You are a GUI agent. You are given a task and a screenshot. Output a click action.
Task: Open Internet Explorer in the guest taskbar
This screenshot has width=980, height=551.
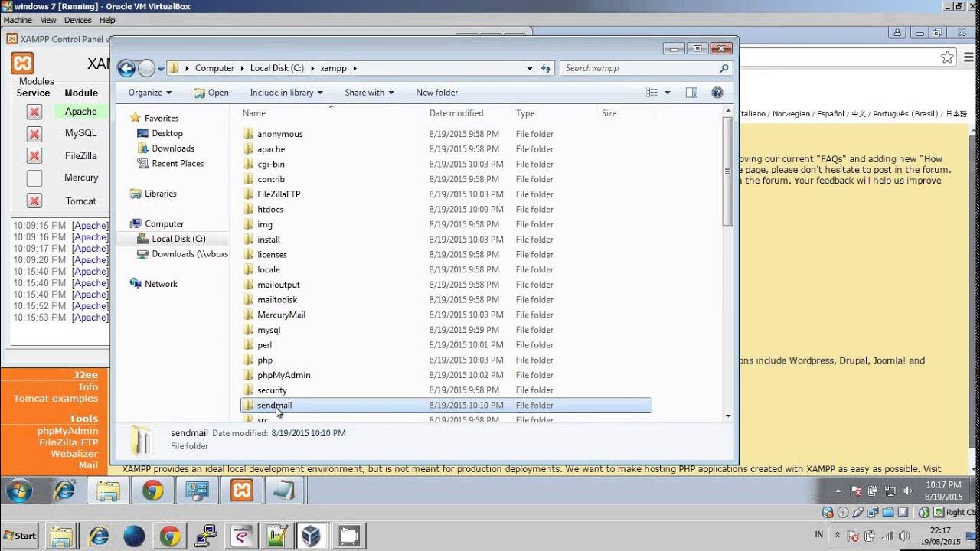click(x=64, y=491)
